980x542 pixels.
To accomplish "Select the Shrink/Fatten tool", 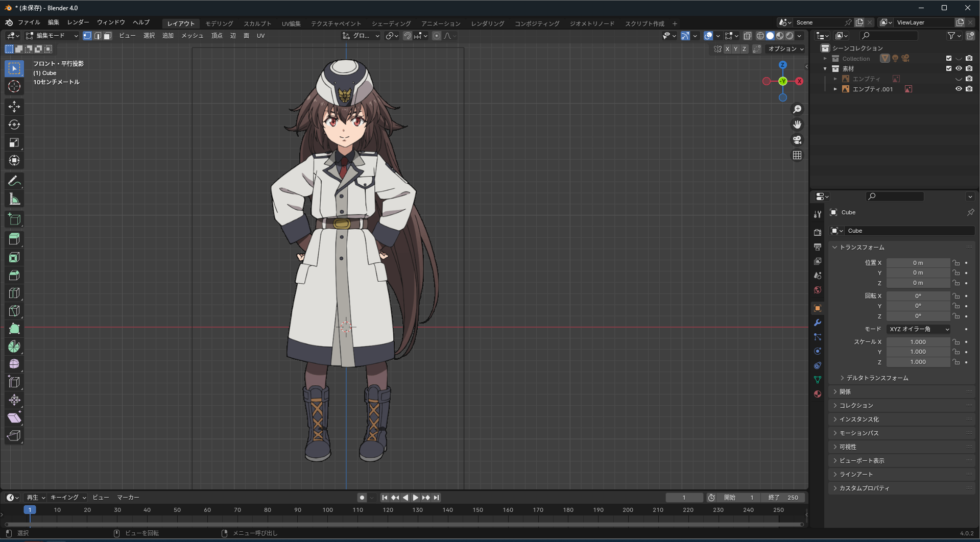I will [14, 400].
